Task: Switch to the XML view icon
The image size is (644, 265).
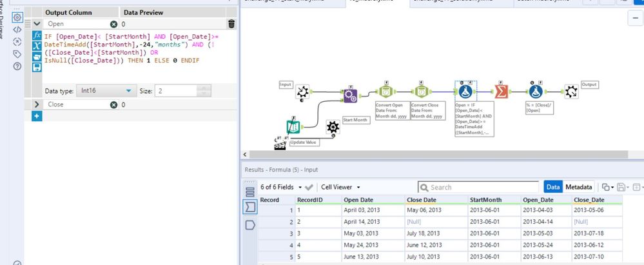Action: tap(17, 30)
